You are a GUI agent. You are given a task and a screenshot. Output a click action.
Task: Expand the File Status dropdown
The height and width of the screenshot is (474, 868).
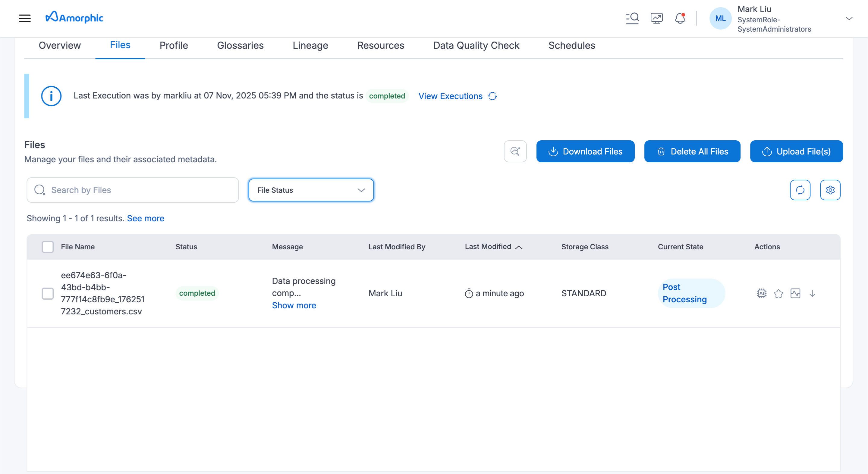point(311,190)
